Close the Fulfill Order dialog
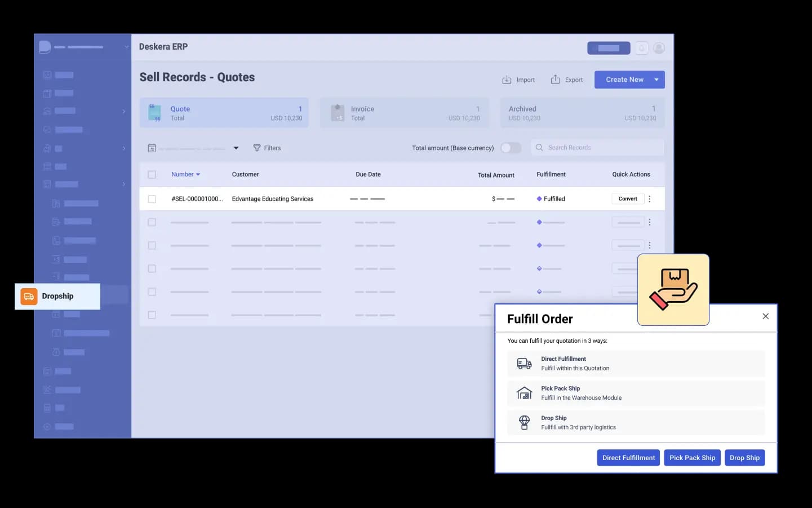This screenshot has width=812, height=508. [765, 316]
